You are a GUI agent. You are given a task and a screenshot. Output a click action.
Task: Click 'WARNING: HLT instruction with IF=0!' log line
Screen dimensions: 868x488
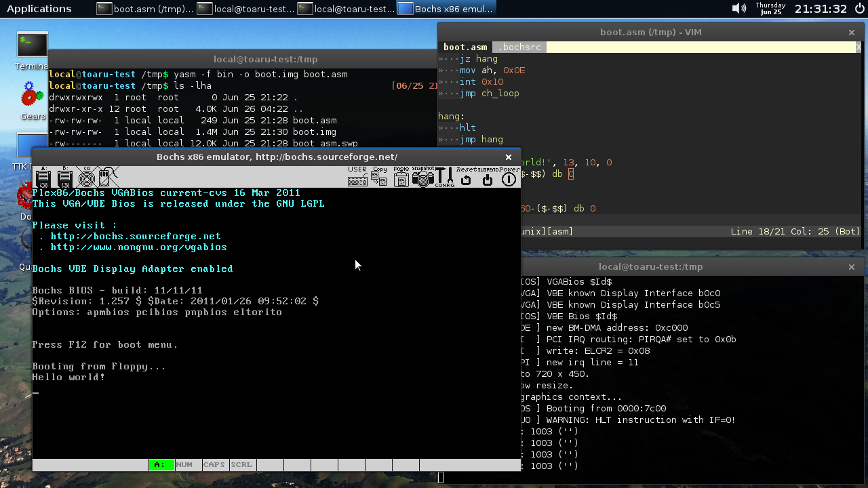[641, 420]
